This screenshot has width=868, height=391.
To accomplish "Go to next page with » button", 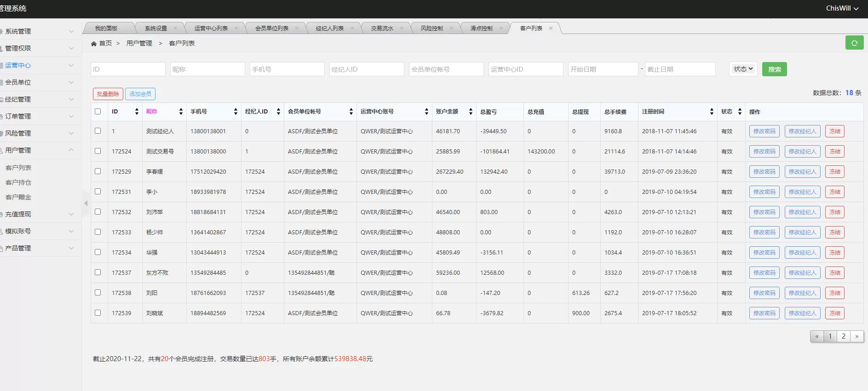I will 857,336.
